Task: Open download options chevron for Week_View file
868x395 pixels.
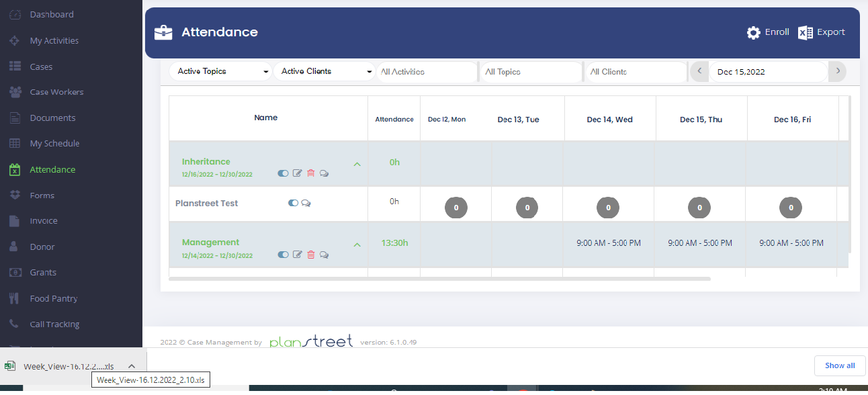Action: [x=132, y=366]
